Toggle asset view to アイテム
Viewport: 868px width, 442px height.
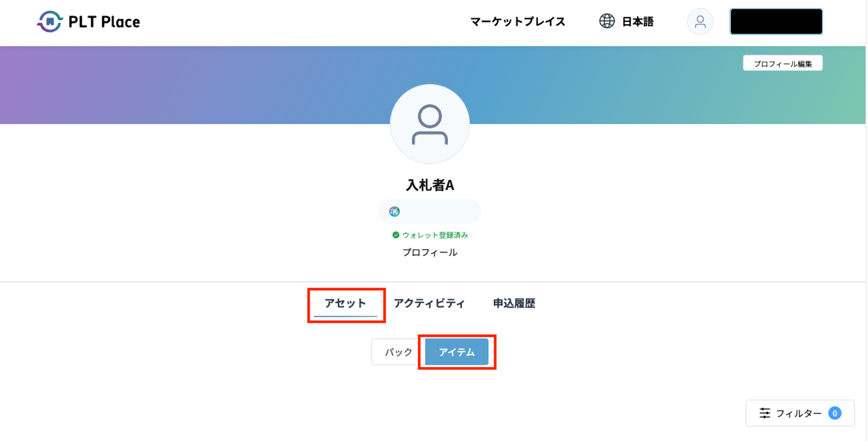(x=457, y=352)
